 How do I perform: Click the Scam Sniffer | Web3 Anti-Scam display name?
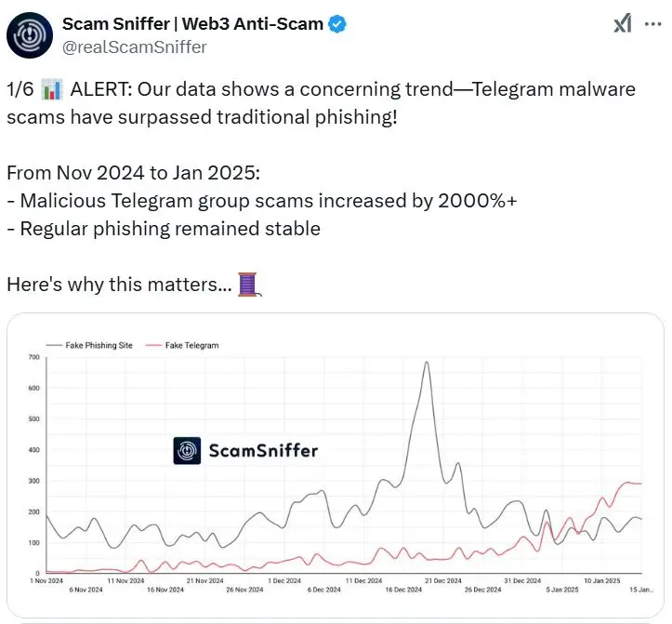pos(199,24)
